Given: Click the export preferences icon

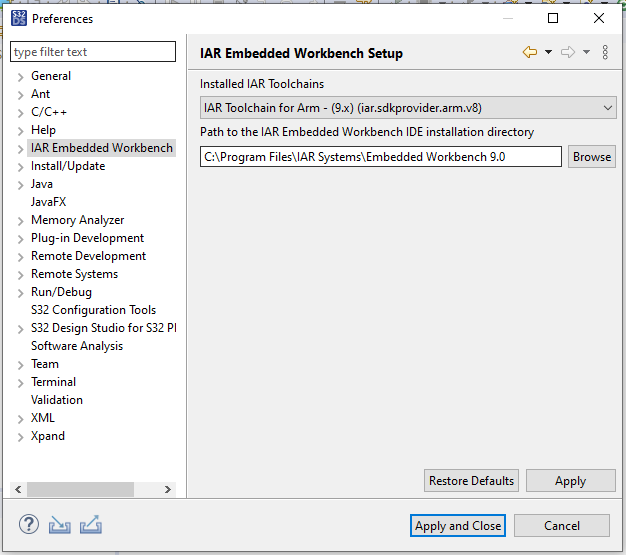Looking at the screenshot, I should click(x=91, y=525).
